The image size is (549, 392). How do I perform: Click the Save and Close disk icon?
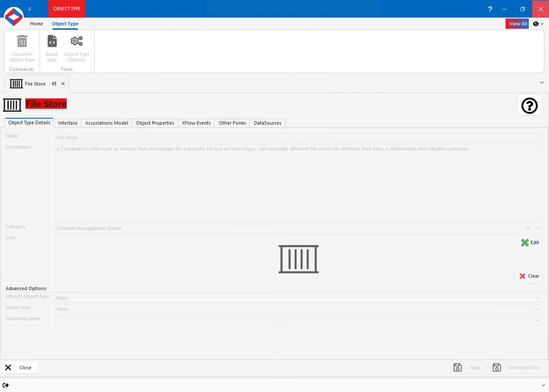[x=497, y=367]
